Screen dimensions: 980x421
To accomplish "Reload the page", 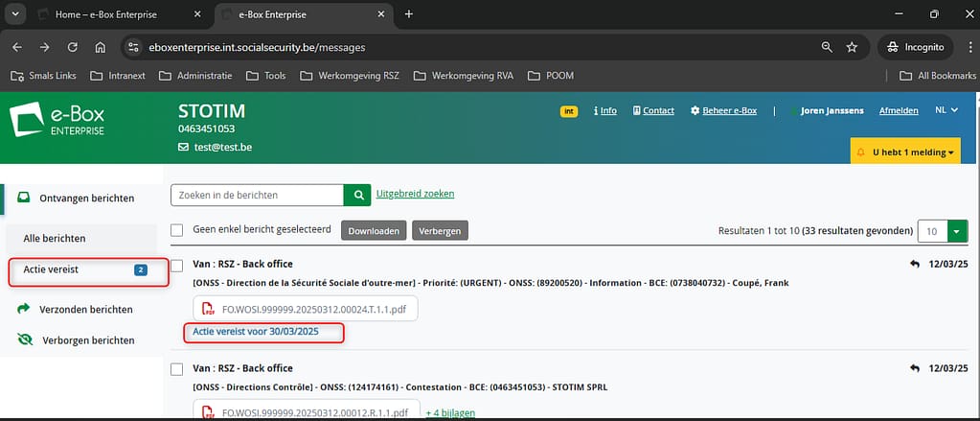I will (x=73, y=48).
